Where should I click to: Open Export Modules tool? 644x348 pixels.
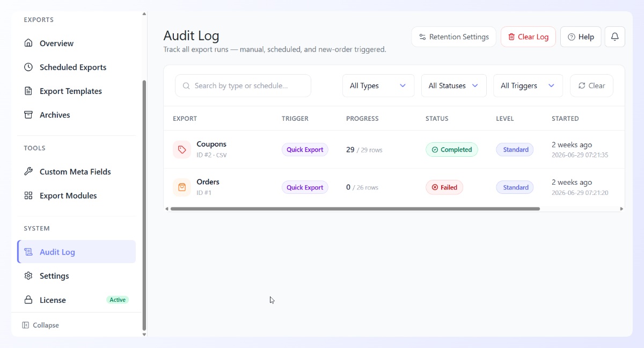tap(76, 195)
